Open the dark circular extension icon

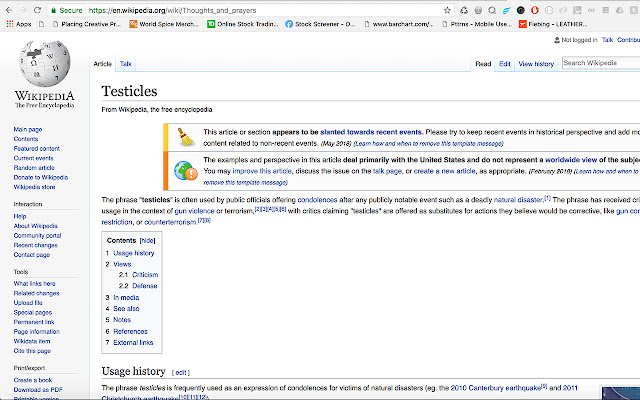[520, 10]
